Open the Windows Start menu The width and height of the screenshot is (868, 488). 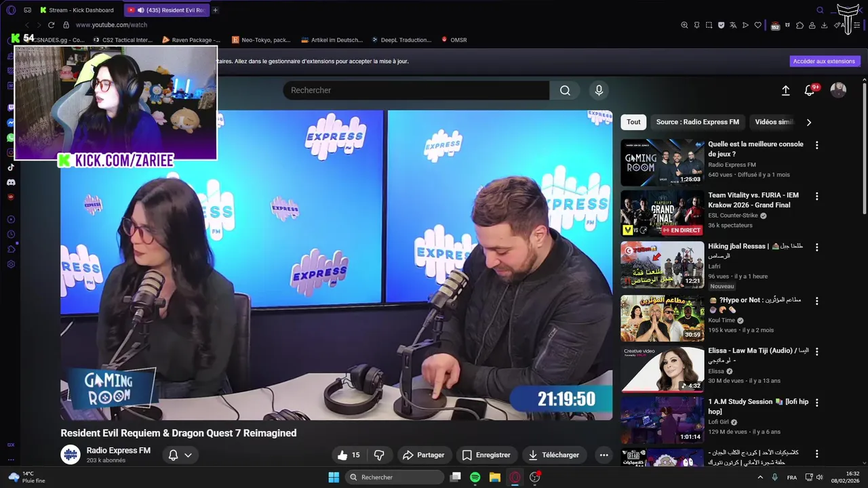(x=334, y=477)
